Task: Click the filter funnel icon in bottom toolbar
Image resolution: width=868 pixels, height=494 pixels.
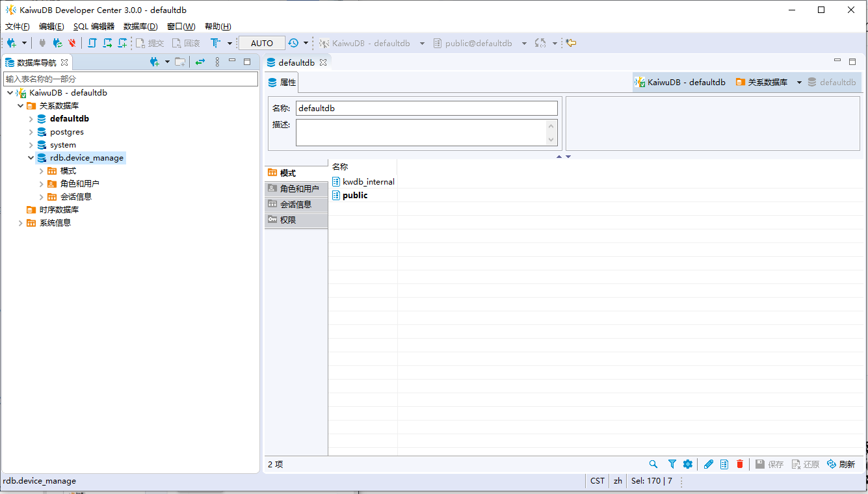Action: pos(672,464)
